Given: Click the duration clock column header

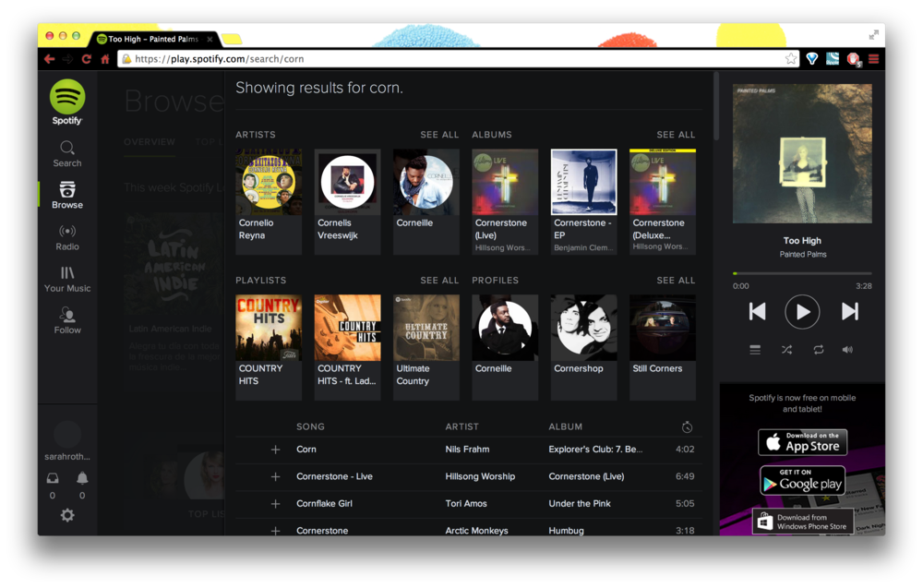Looking at the screenshot, I should [x=687, y=426].
